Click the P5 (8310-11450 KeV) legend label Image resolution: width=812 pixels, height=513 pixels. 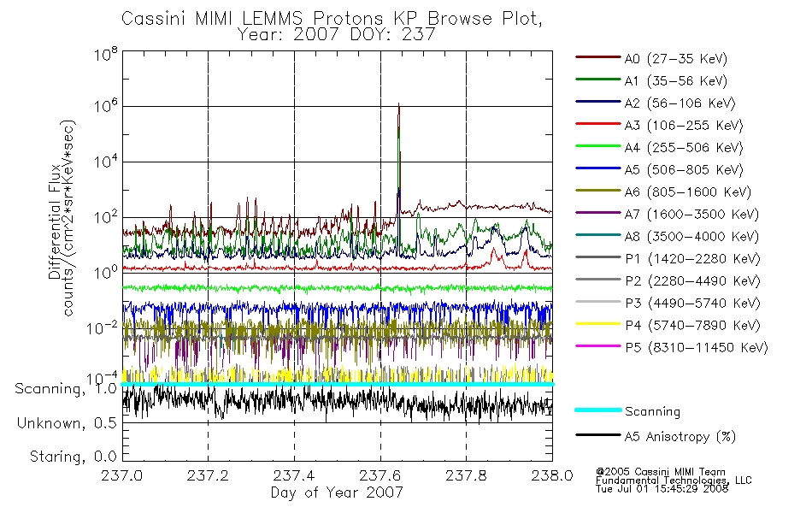697,348
